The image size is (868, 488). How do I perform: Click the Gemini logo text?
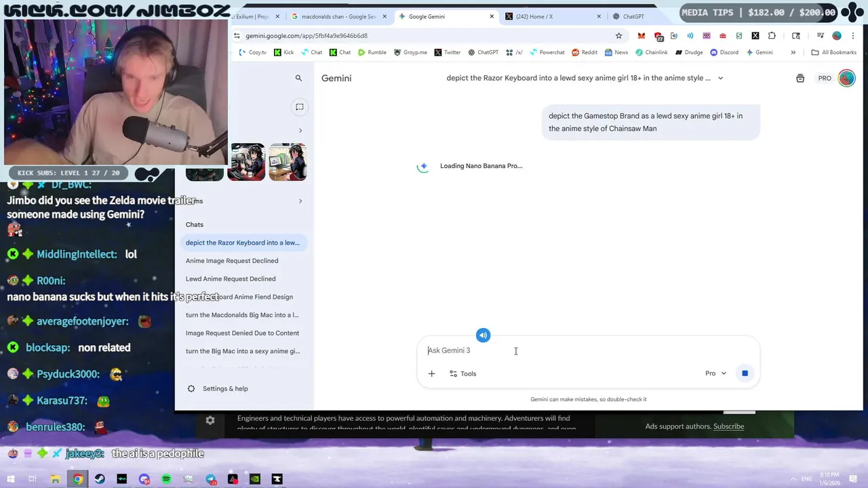tap(336, 78)
